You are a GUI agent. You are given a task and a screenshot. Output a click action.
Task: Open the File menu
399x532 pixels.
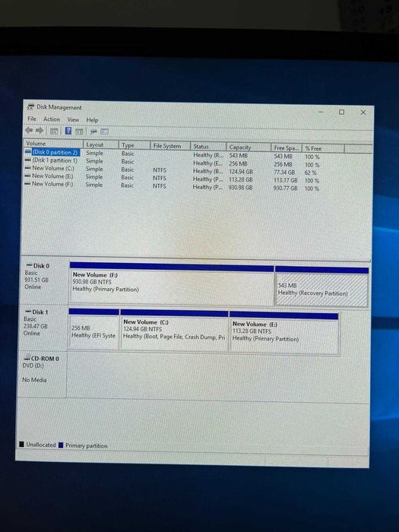point(32,119)
